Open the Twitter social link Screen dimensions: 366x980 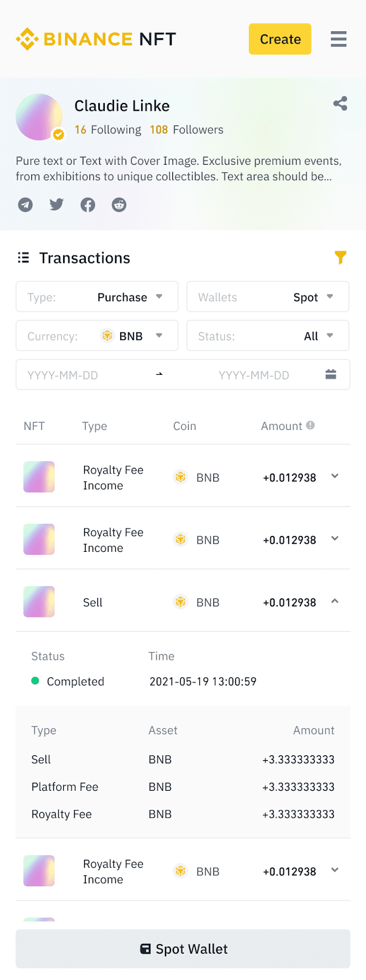(x=56, y=205)
